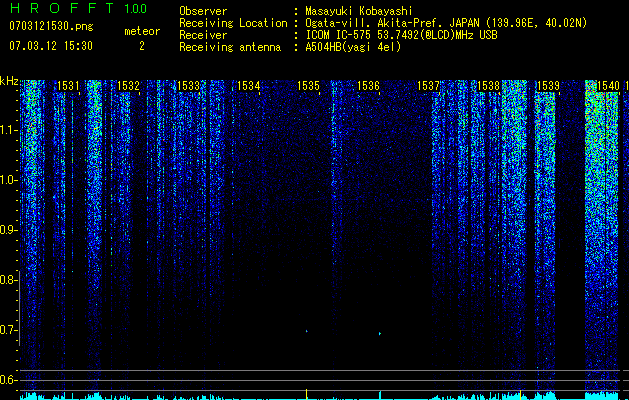Click the Observer label
Viewport: 629px width, 400px height.
(x=203, y=11)
